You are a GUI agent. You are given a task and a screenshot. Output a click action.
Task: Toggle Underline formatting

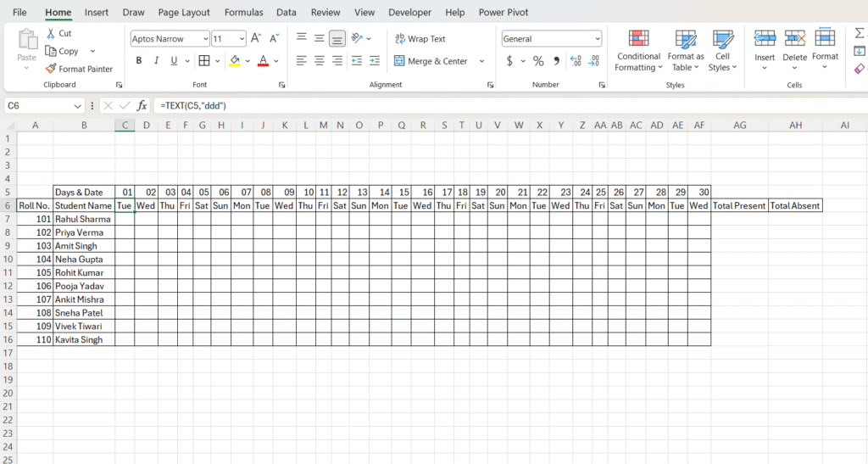[x=174, y=61]
